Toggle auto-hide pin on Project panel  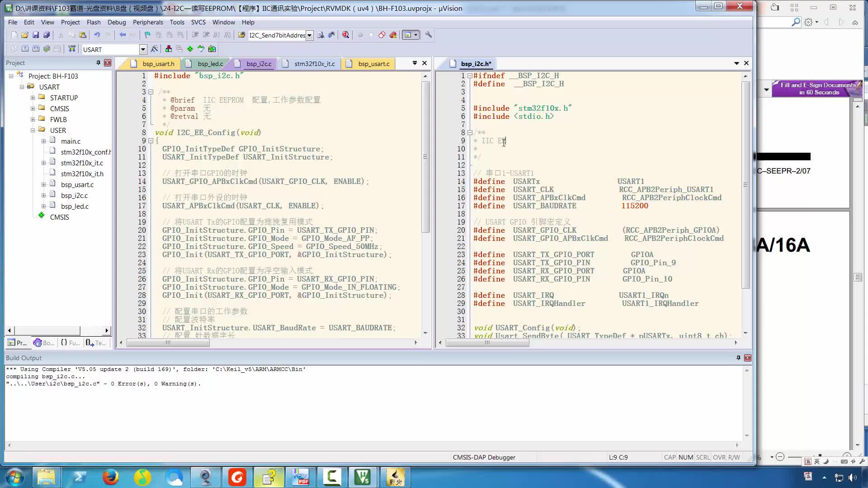(98, 63)
